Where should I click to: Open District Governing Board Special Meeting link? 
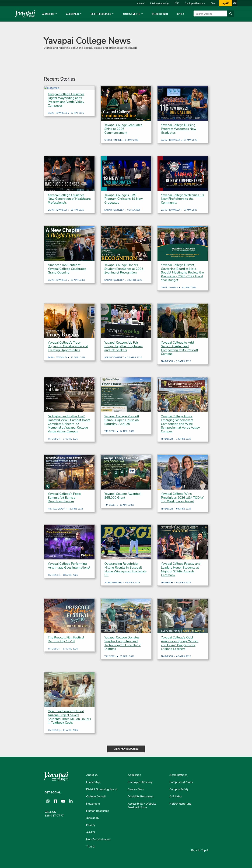[182, 273]
